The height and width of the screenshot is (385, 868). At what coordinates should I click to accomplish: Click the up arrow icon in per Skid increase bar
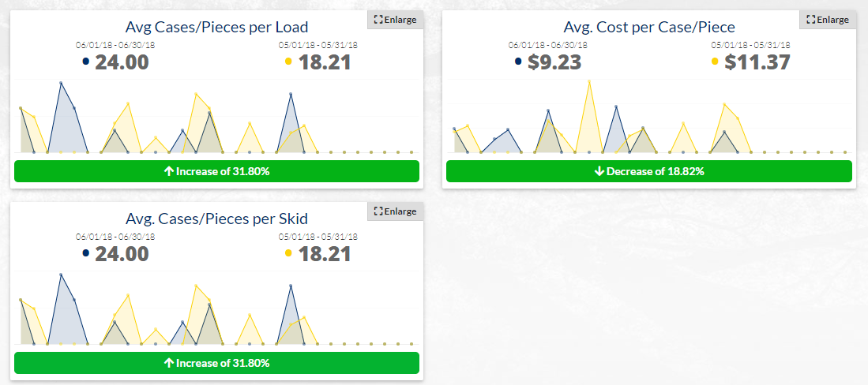pos(169,363)
